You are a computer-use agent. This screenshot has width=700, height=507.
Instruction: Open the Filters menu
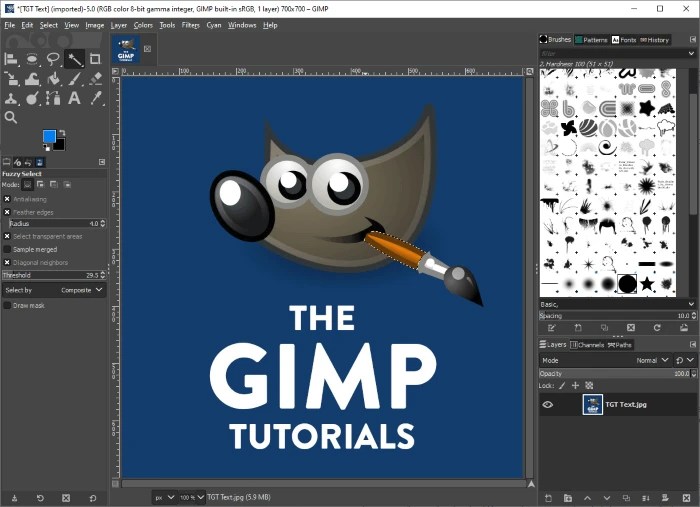coord(191,25)
